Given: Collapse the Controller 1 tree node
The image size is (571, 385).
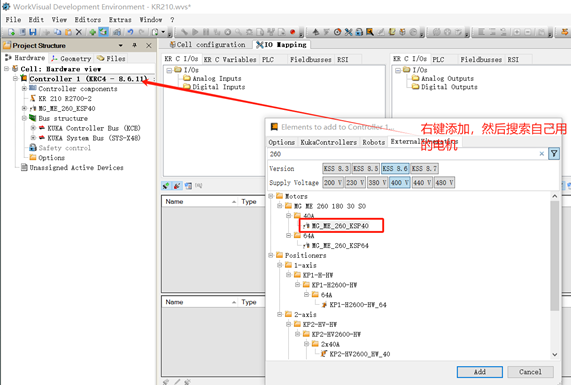Looking at the screenshot, I should click(x=15, y=78).
